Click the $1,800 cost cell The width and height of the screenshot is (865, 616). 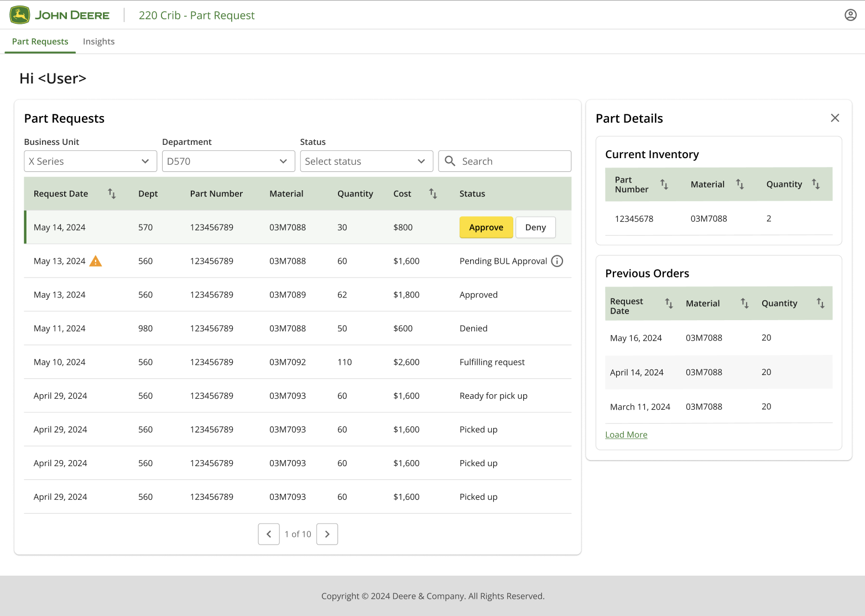coord(407,295)
